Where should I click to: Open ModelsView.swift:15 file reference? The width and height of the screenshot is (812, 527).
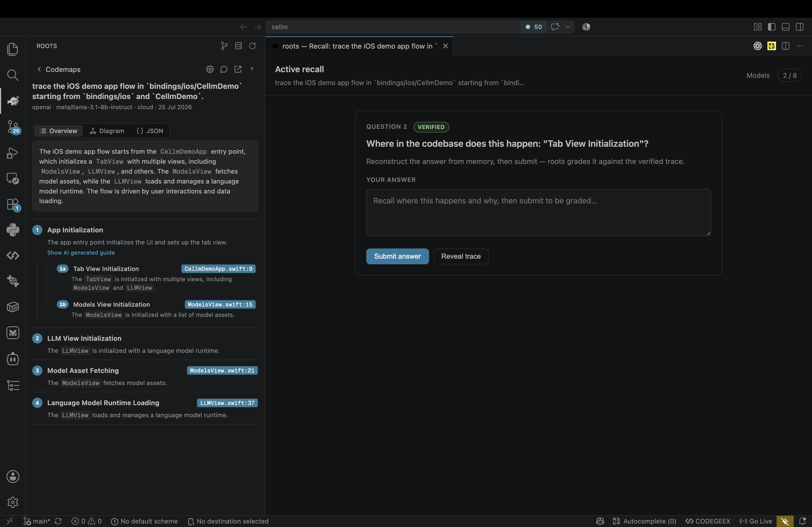[x=220, y=304]
